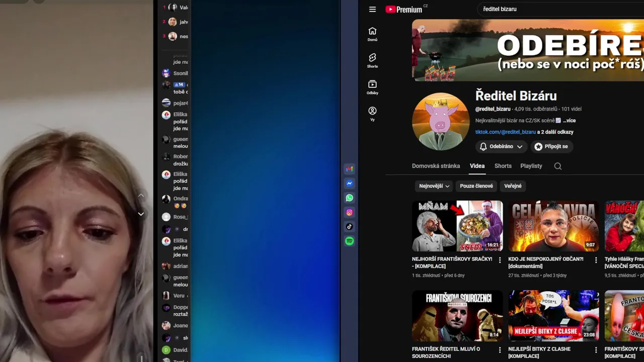
Task: Open Spotify from the side app strip
Action: 350,241
